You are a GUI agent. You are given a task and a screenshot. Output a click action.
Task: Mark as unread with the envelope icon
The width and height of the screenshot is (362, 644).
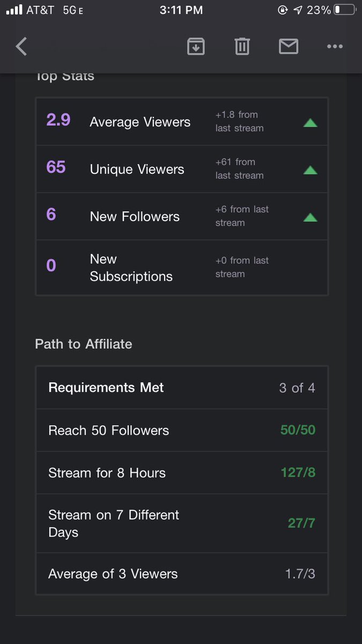[289, 47]
